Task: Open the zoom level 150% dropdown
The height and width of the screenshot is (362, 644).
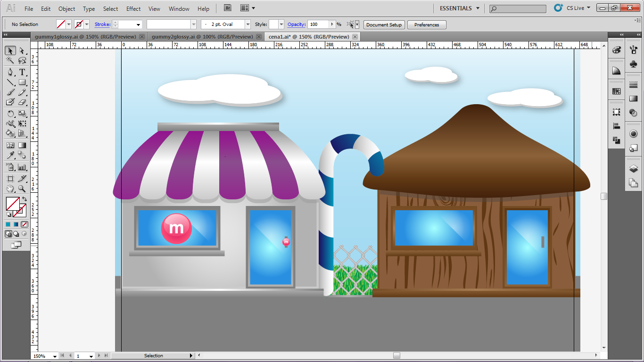Action: pos(55,356)
